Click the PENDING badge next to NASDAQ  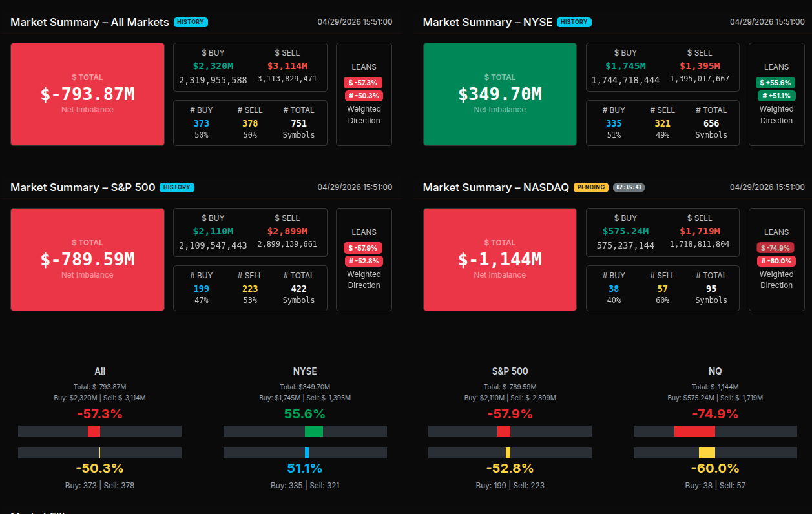[x=590, y=187]
